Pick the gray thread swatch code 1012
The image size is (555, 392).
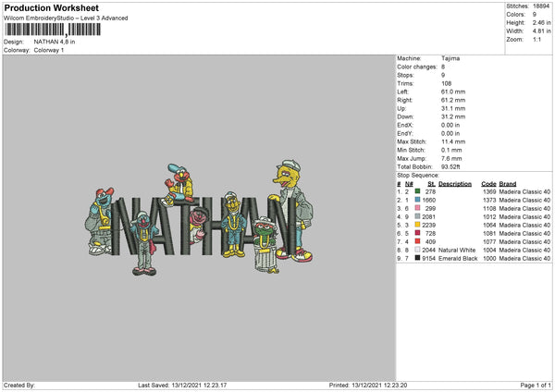point(418,216)
